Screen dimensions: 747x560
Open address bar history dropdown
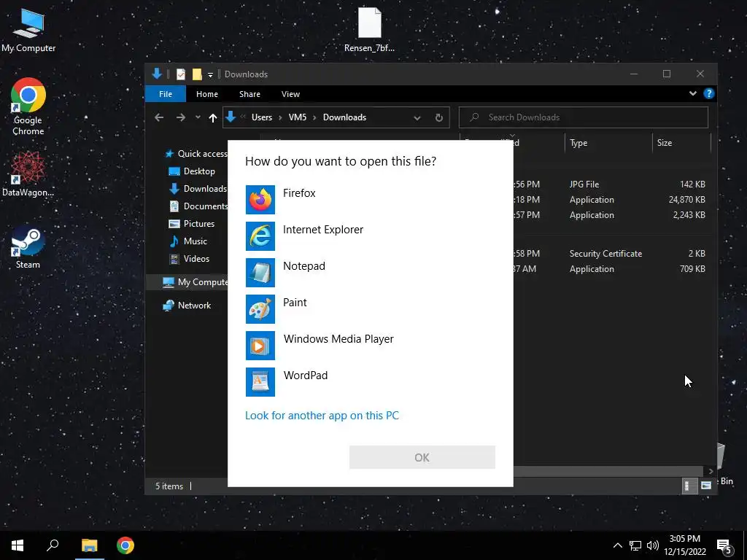[417, 117]
